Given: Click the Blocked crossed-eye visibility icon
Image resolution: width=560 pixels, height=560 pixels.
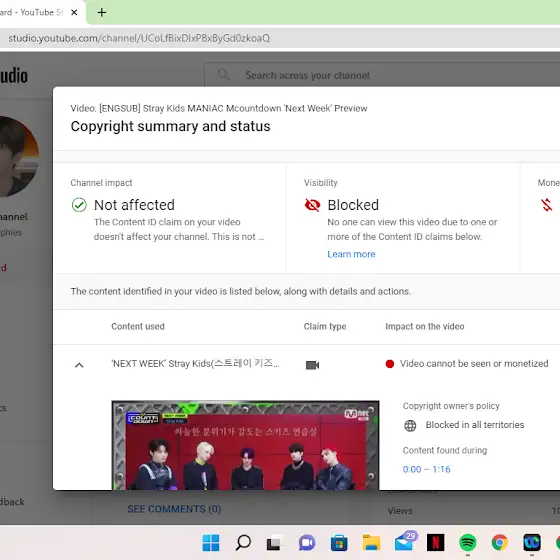Looking at the screenshot, I should pyautogui.click(x=312, y=205).
